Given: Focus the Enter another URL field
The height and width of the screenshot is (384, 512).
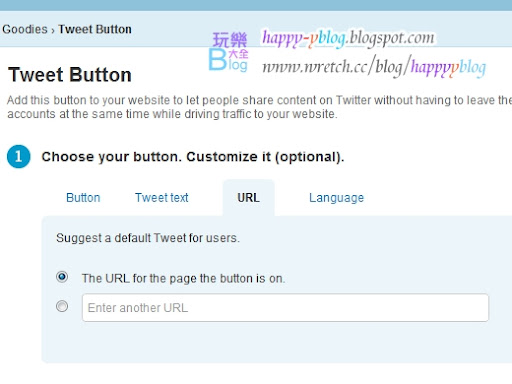Looking at the screenshot, I should pos(285,308).
